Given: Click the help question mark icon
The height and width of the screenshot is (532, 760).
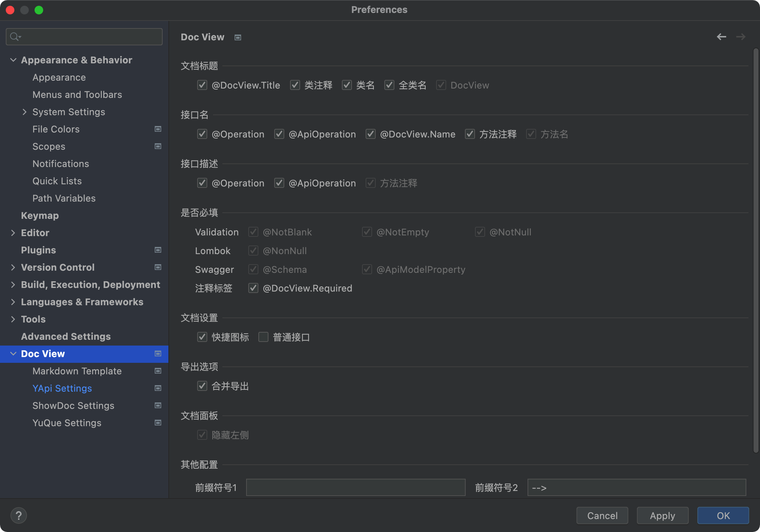Looking at the screenshot, I should pyautogui.click(x=19, y=515).
